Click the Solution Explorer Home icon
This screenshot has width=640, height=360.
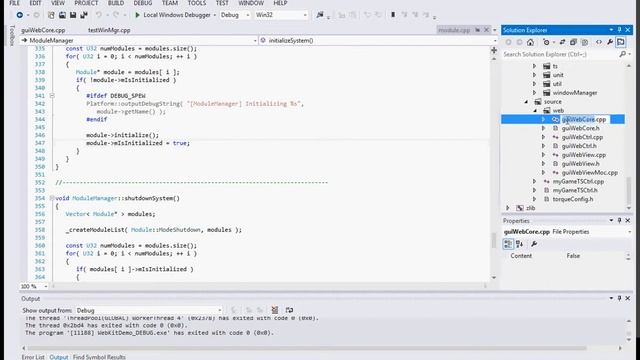[x=530, y=42]
